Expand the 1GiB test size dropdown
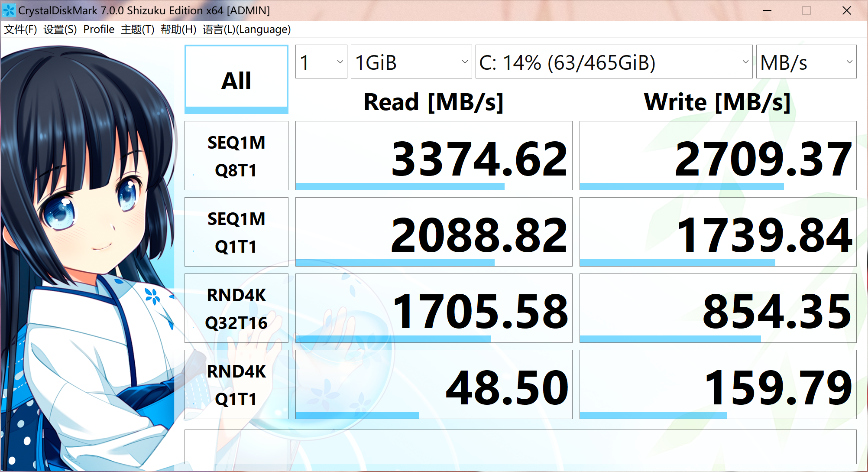 411,62
